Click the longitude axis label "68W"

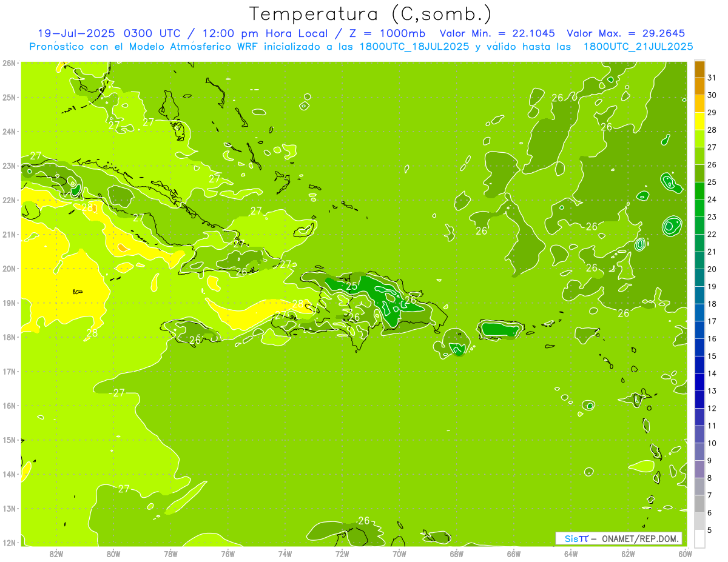click(457, 554)
